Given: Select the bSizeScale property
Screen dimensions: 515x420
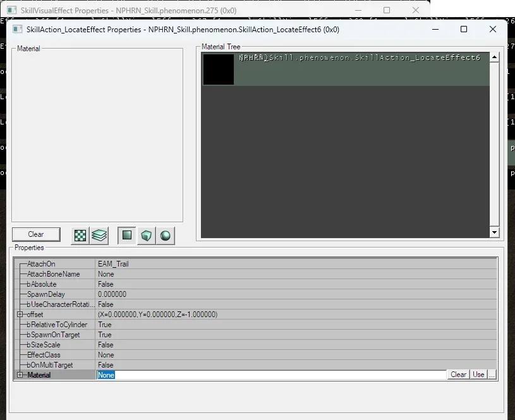Looking at the screenshot, I should [44, 345].
